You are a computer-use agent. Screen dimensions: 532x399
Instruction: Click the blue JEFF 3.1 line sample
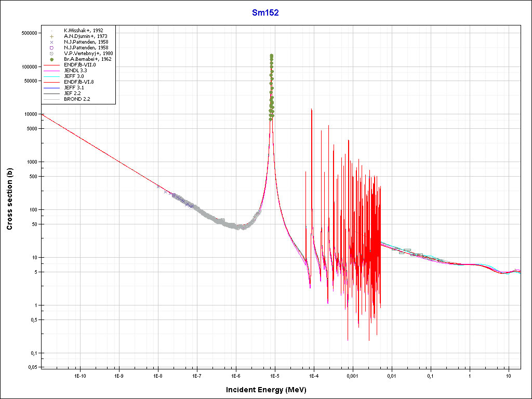52,88
